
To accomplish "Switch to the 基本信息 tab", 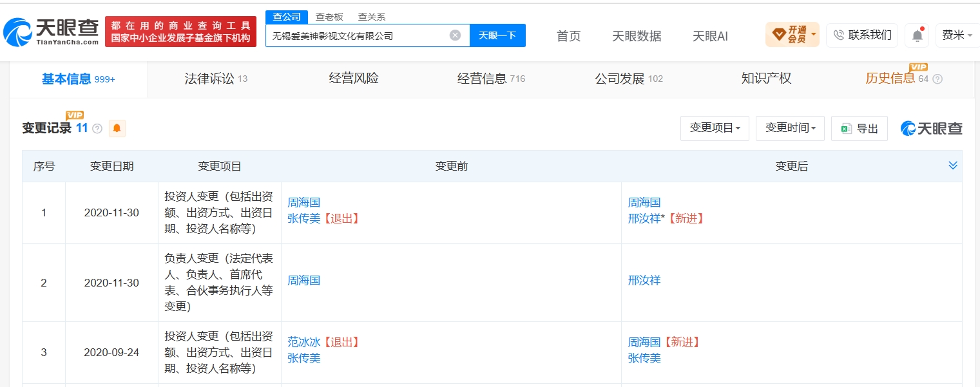I will click(78, 79).
